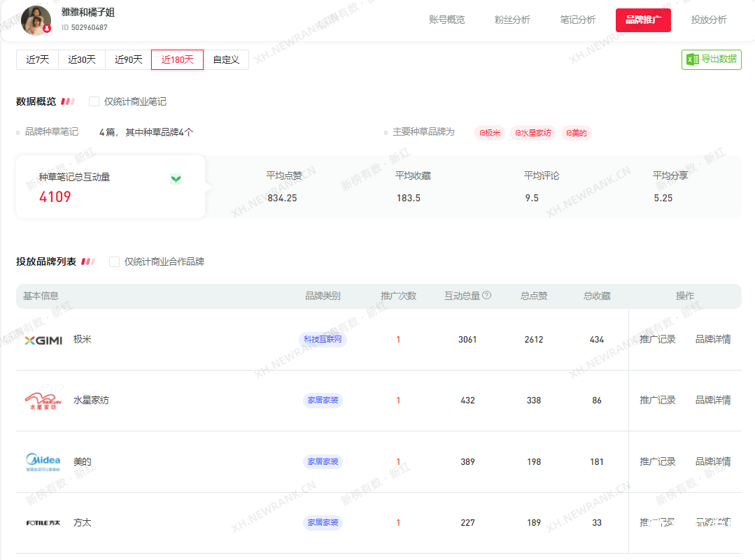Click the Midea brand logo
The image size is (755, 560).
pos(43,461)
